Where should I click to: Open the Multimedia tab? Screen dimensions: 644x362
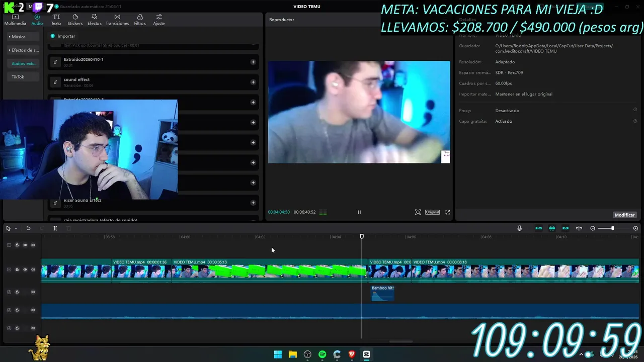click(15, 20)
